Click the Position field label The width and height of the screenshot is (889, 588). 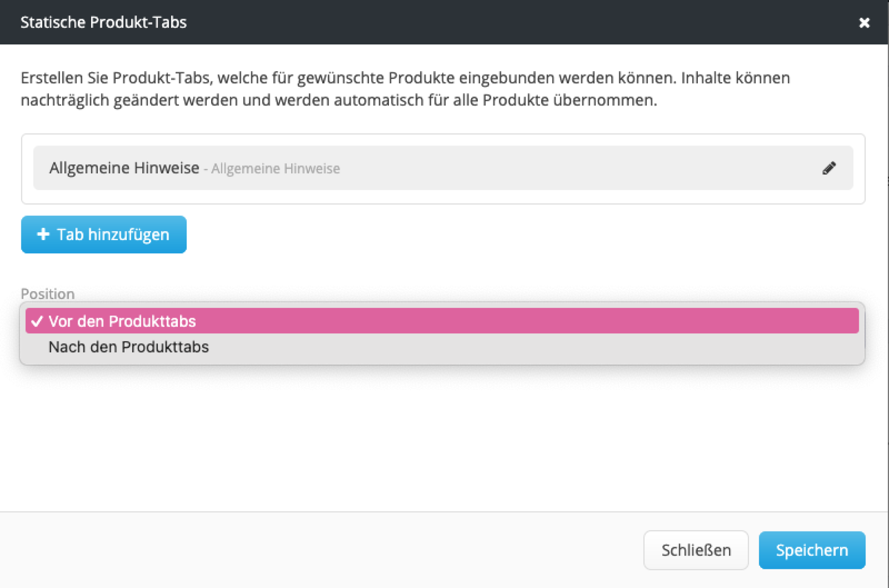(x=48, y=293)
